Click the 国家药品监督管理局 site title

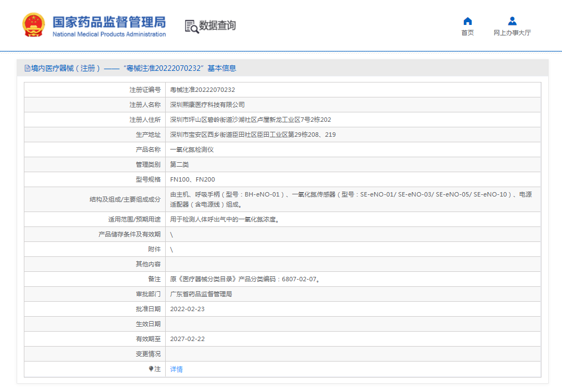109,22
